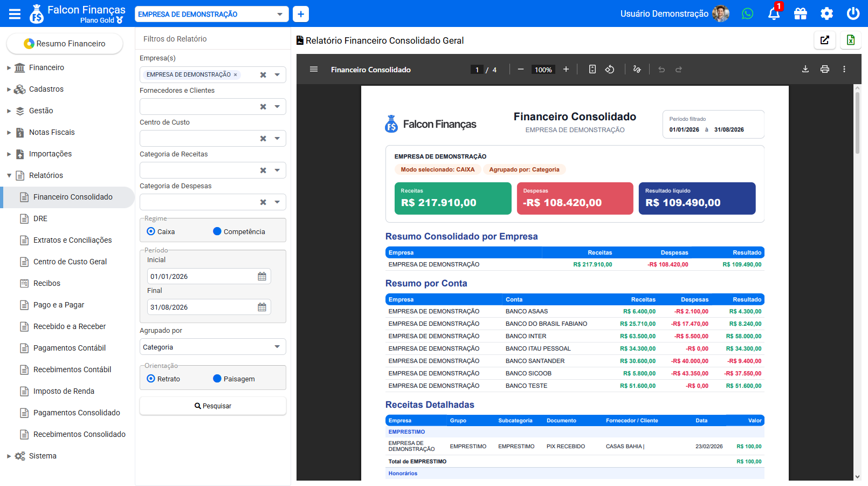Open the notifications bell
The width and height of the screenshot is (868, 486).
point(774,13)
